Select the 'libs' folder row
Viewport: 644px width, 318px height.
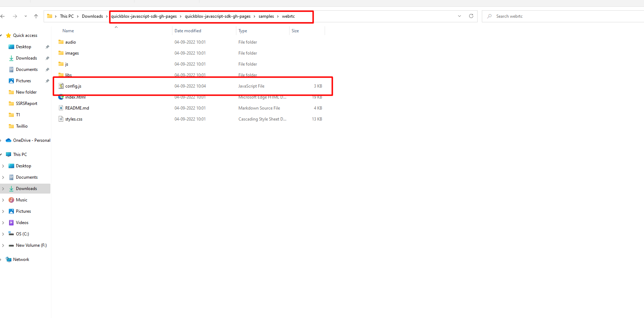coord(192,75)
